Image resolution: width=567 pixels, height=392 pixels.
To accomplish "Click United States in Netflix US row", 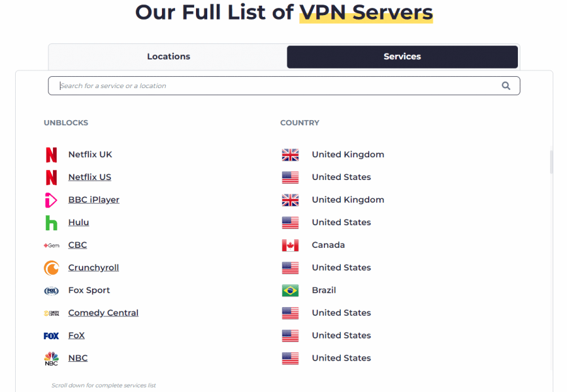I will [x=341, y=177].
